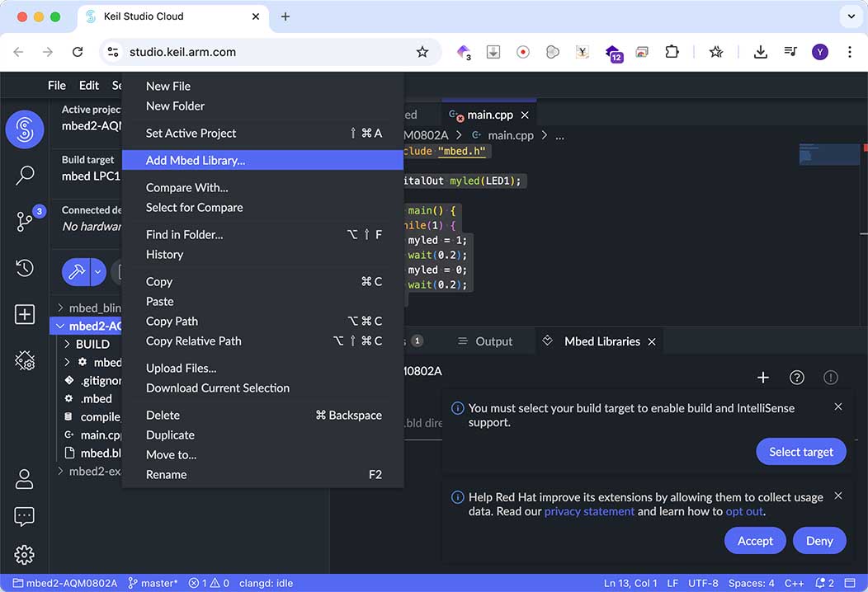
Task: Open the Extensions panel in the sidebar
Action: (25, 360)
